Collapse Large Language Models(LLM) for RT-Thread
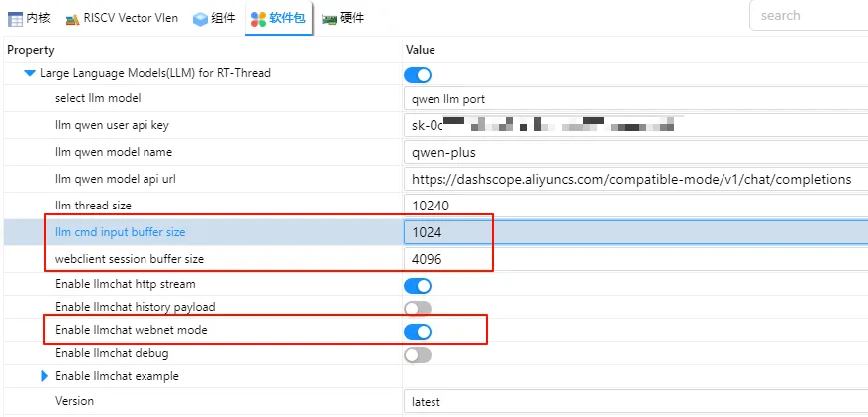 coord(30,73)
